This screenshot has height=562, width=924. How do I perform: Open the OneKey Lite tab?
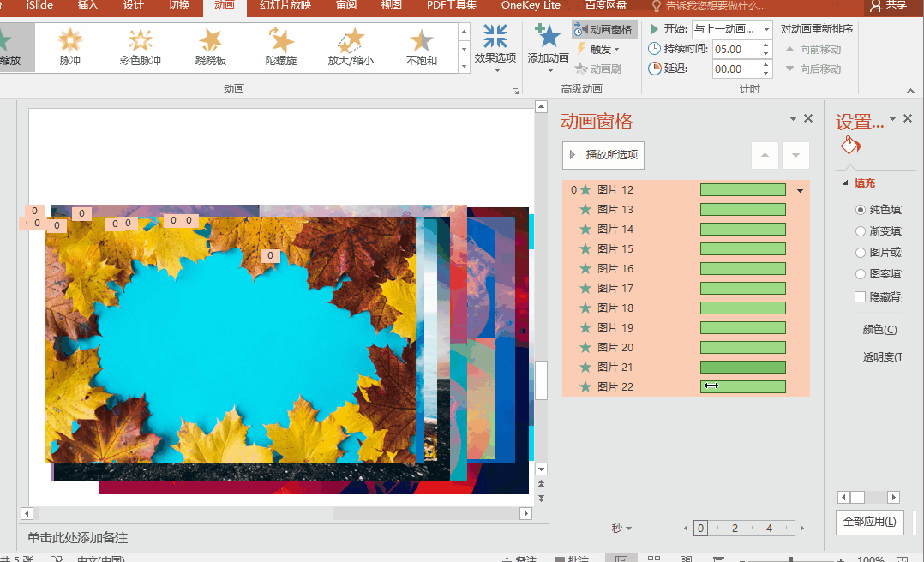531,5
